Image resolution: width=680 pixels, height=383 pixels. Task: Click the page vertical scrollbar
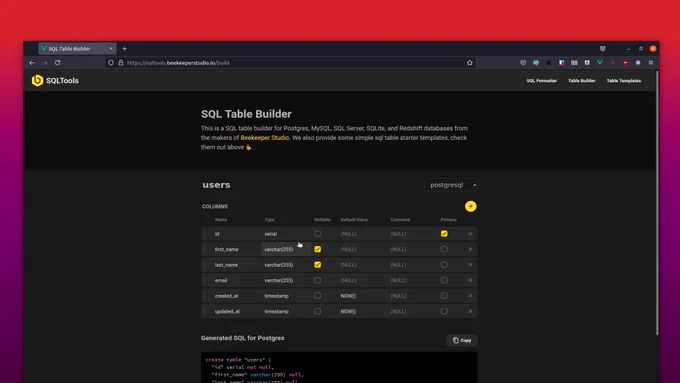click(657, 204)
